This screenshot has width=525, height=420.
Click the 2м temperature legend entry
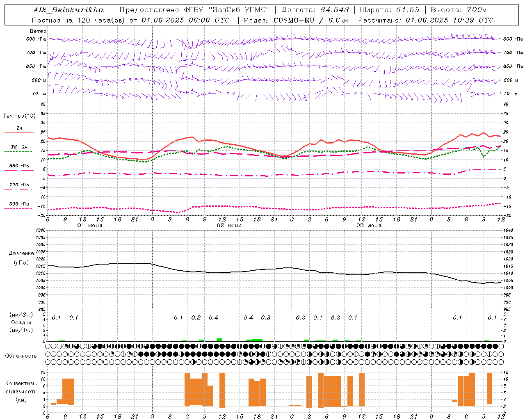click(x=19, y=128)
